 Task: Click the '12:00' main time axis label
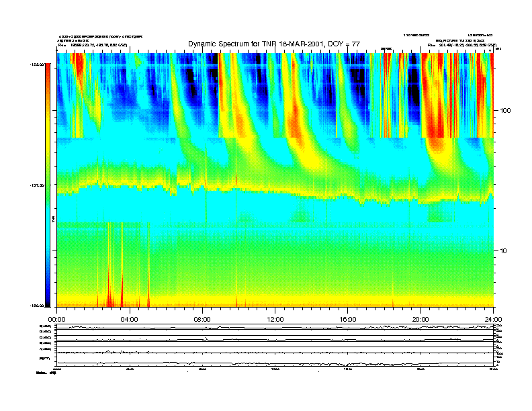tap(275, 320)
